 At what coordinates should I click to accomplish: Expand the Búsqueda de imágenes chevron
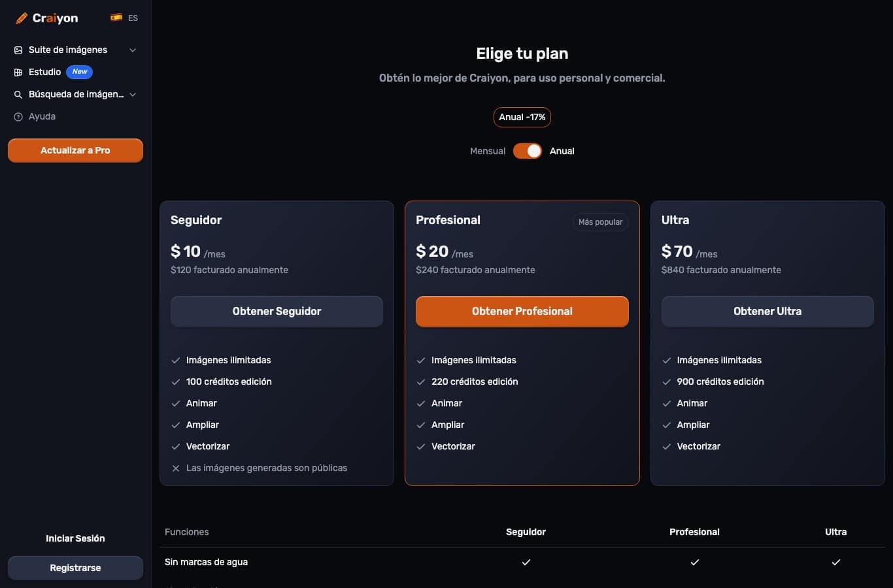coord(133,95)
